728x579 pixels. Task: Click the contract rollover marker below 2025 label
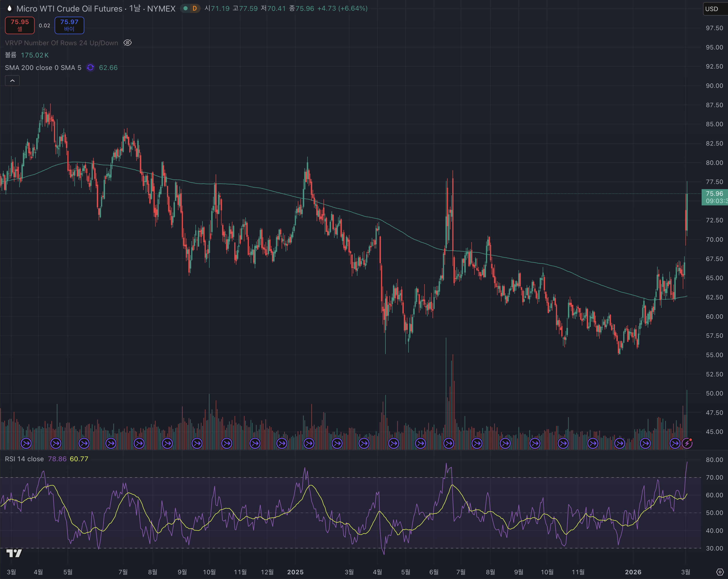pos(309,443)
